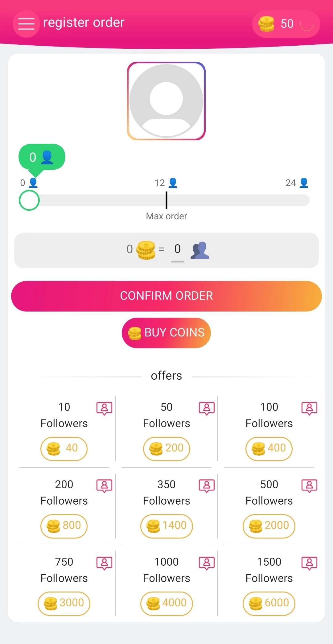The height and width of the screenshot is (644, 333).
Task: Tap follower icon on 200 Followers offer
Action: coord(104,485)
